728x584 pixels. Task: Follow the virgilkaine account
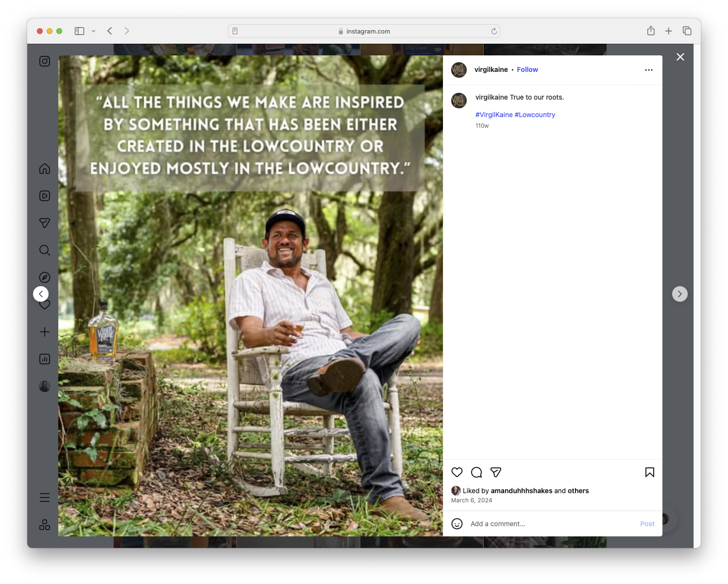527,69
